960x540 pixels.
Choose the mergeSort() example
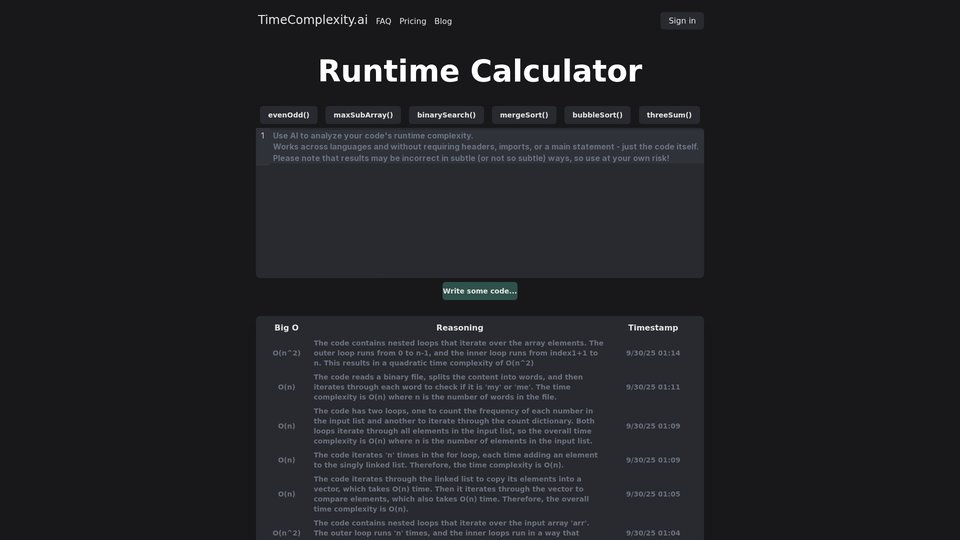tap(524, 115)
